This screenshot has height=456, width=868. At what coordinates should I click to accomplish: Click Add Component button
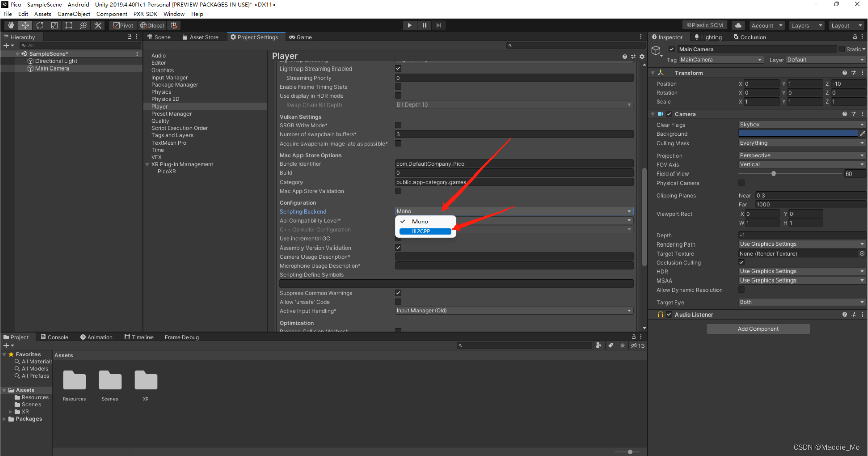pyautogui.click(x=758, y=329)
